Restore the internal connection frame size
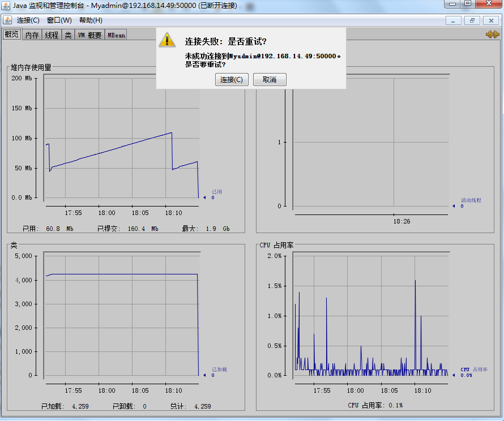 click(x=472, y=20)
